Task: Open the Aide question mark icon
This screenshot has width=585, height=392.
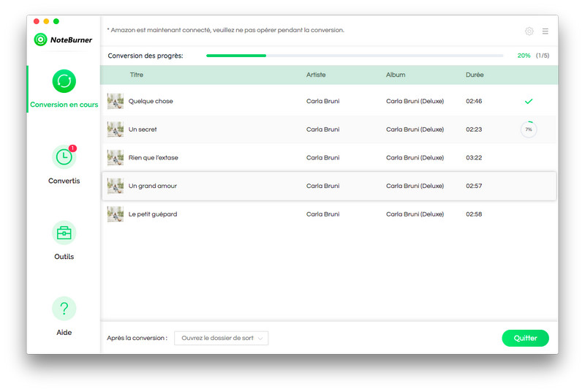Action: point(64,309)
